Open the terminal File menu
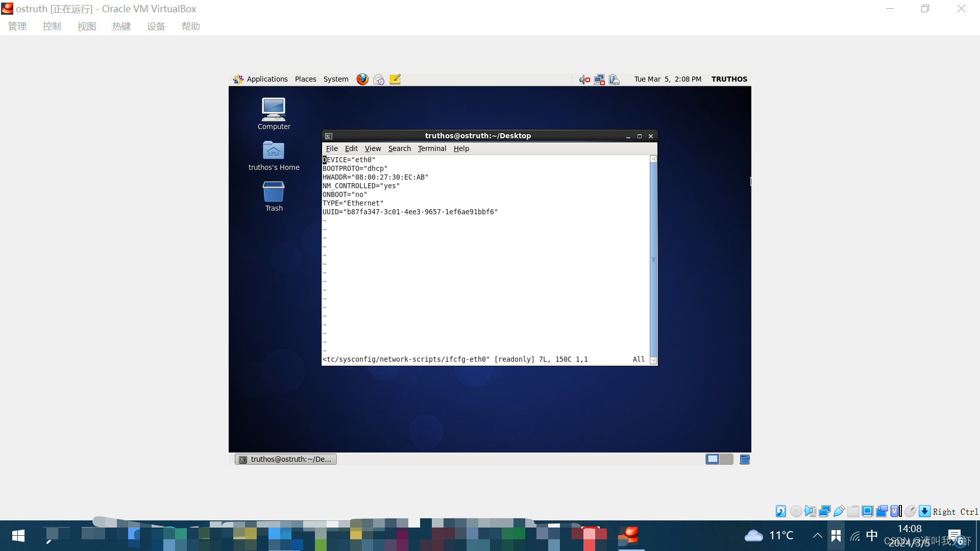980x551 pixels. [332, 148]
